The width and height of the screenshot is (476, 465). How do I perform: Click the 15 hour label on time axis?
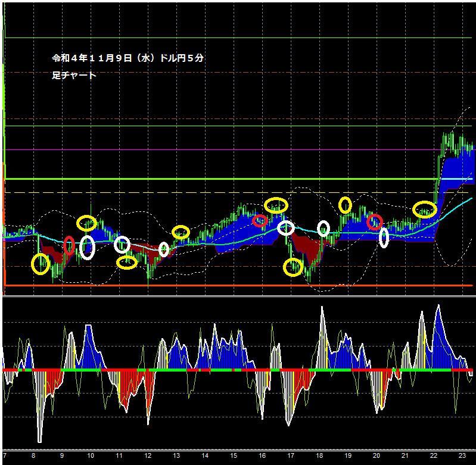234,455
